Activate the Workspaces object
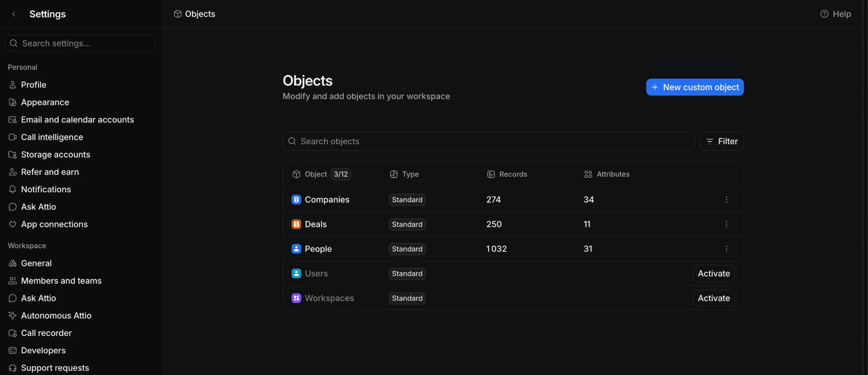This screenshot has width=868, height=375. [x=713, y=298]
